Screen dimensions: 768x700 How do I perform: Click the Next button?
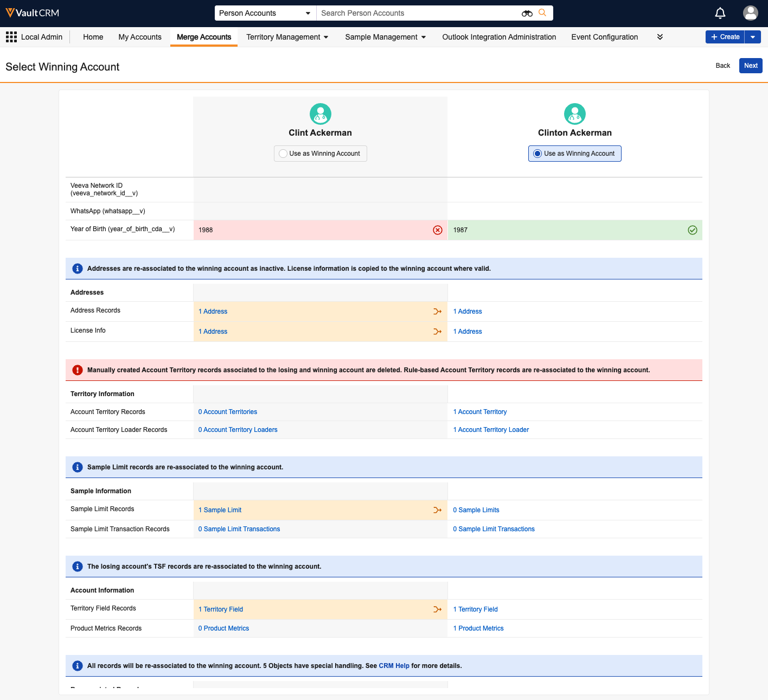[750, 66]
